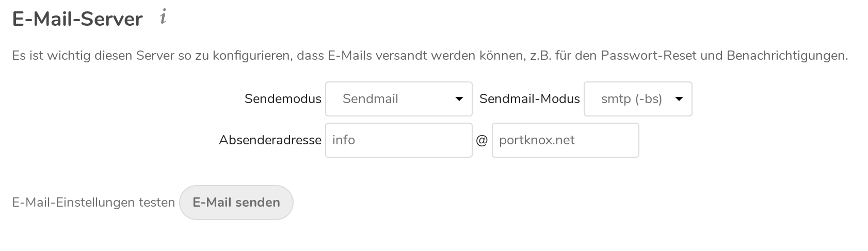Focus the domain field containing portknox.net
868x251 pixels.
click(x=566, y=140)
